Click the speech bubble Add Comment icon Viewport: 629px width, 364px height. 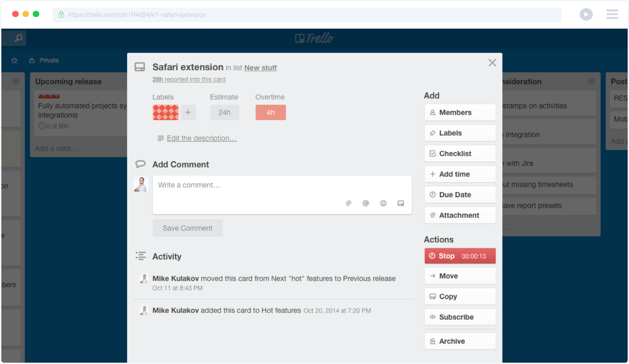[x=140, y=164]
